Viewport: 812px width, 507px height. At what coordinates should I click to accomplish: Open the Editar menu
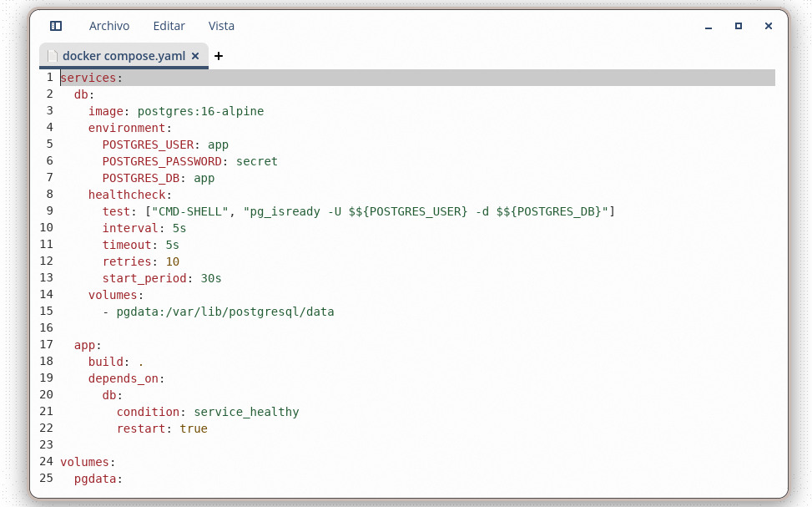click(x=169, y=26)
